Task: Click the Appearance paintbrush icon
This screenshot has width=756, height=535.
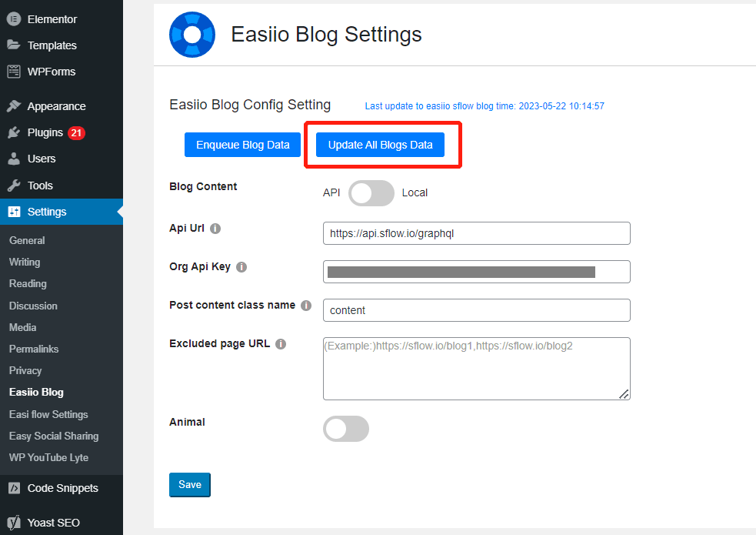Action: (14, 106)
